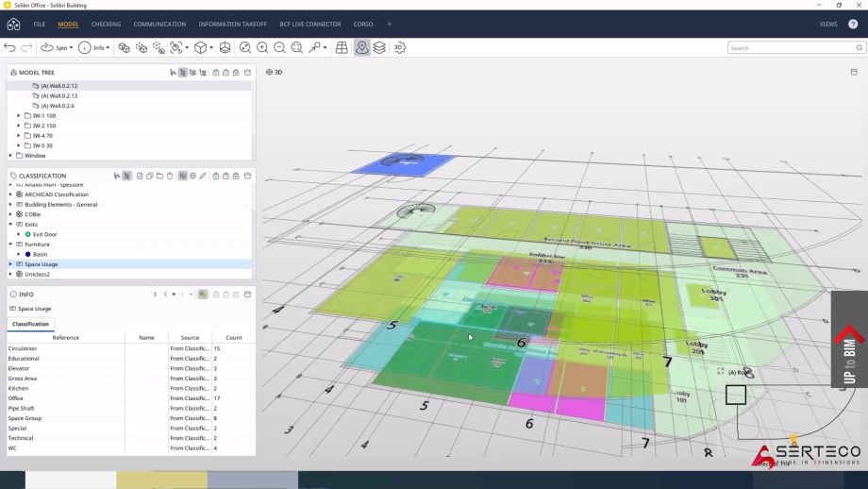Screen dimensions: 868x489
Task: Open the BCF LIVE CONNECTOR tab
Action: coord(310,25)
